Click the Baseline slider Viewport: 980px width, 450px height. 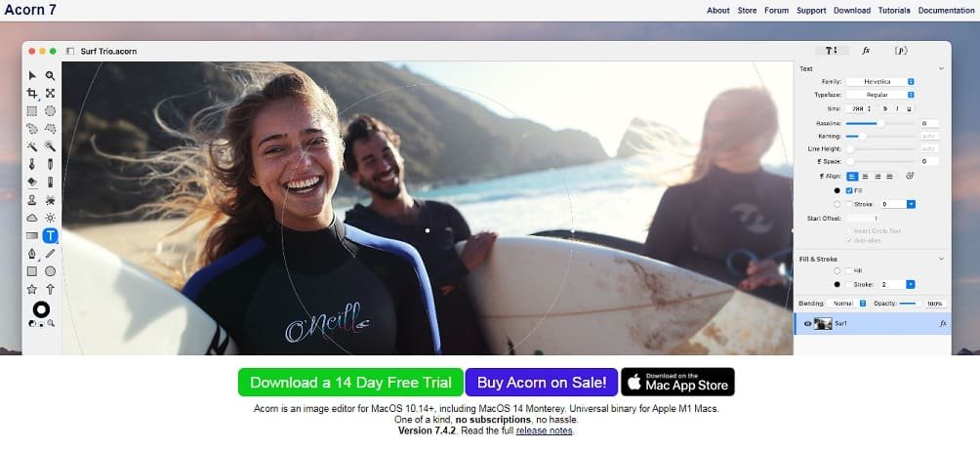880,124
